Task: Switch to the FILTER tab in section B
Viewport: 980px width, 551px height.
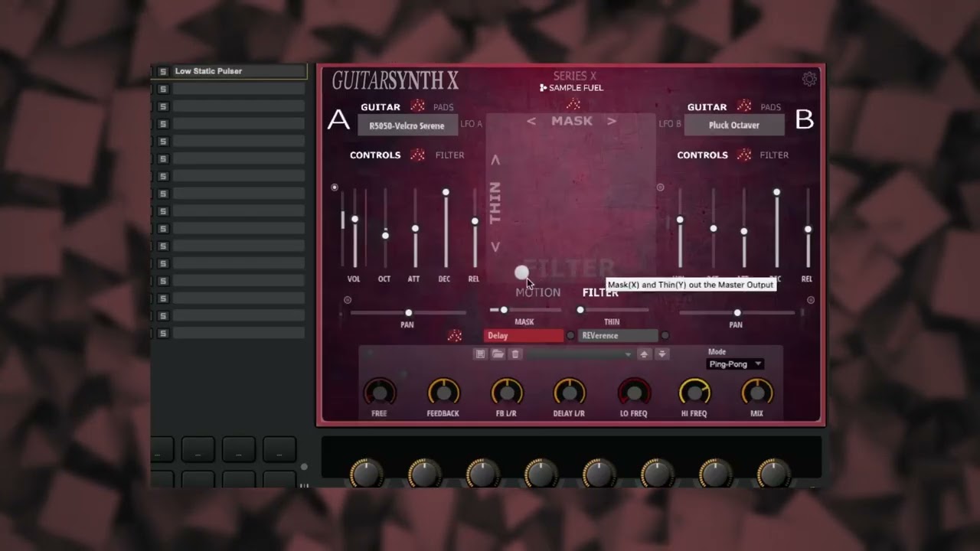Action: tap(774, 155)
